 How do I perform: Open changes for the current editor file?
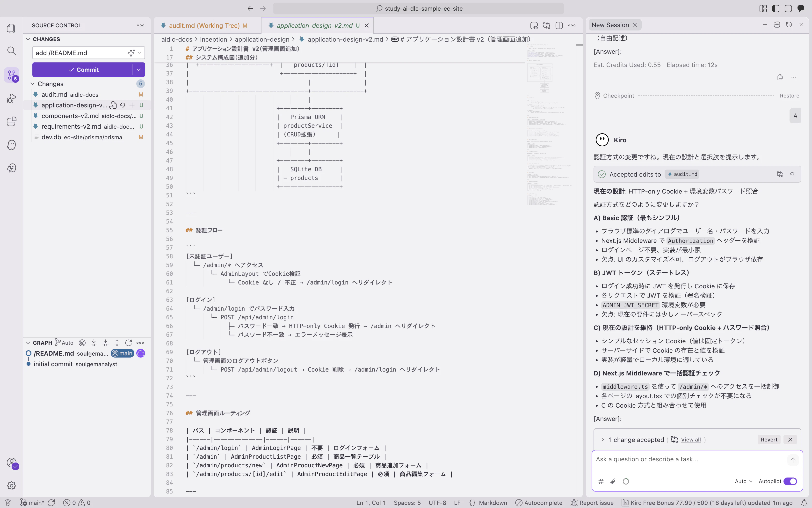(x=547, y=26)
